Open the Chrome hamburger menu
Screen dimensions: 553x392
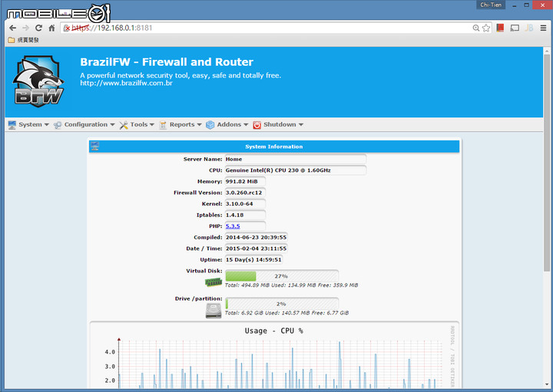point(543,28)
